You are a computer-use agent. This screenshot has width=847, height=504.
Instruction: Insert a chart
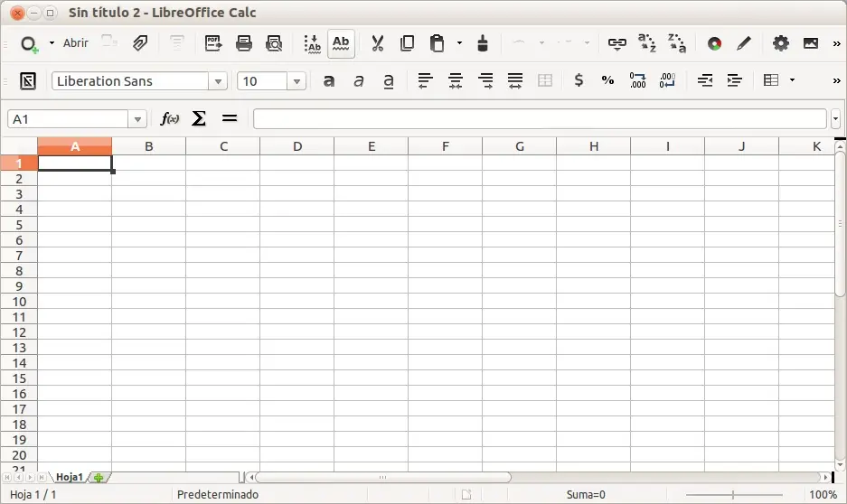[715, 43]
